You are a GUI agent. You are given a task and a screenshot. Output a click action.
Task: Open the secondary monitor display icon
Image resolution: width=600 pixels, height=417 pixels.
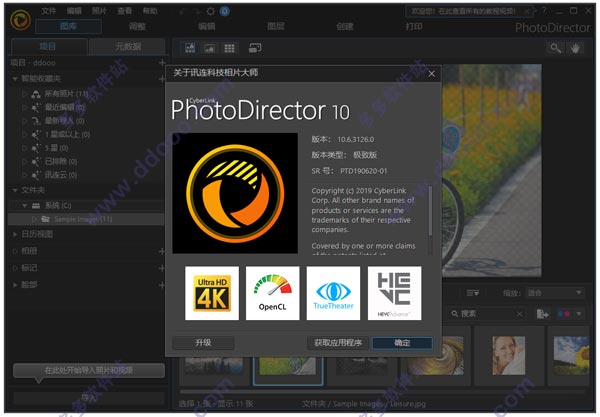[x=255, y=48]
